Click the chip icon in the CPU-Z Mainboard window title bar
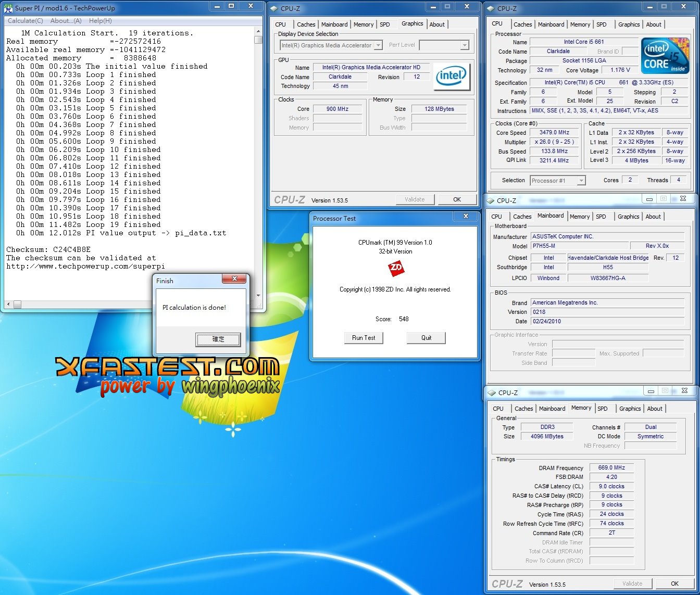Image resolution: width=700 pixels, height=595 pixels. 490,200
